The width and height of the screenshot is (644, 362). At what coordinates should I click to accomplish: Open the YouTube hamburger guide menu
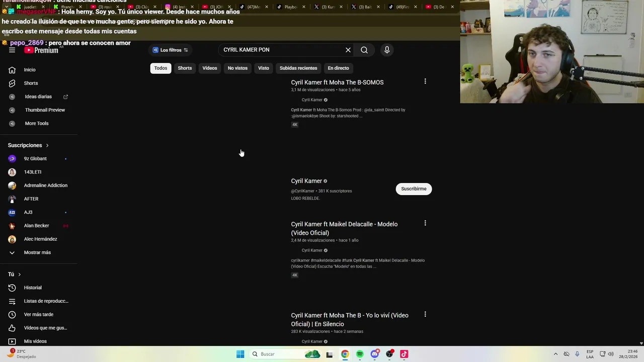coord(12,50)
